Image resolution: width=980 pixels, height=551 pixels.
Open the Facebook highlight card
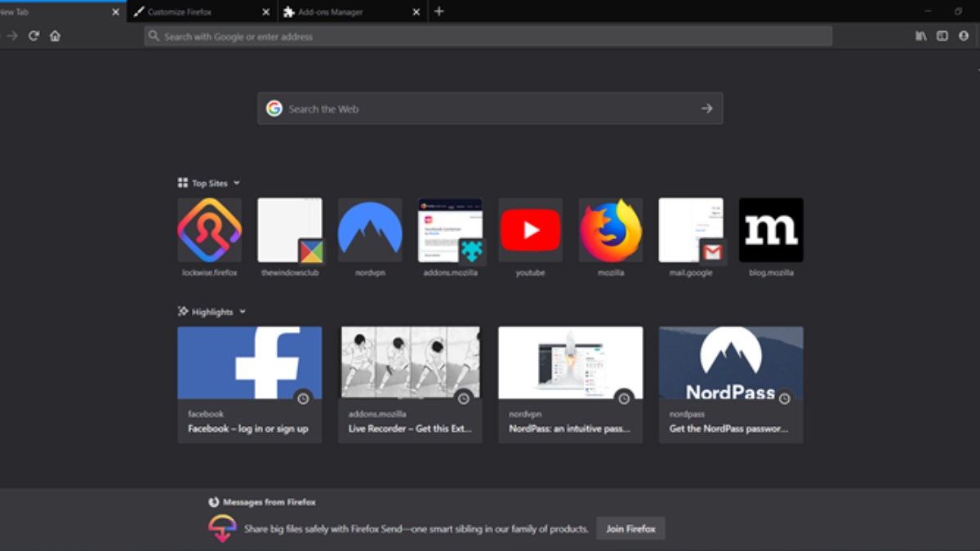click(250, 384)
